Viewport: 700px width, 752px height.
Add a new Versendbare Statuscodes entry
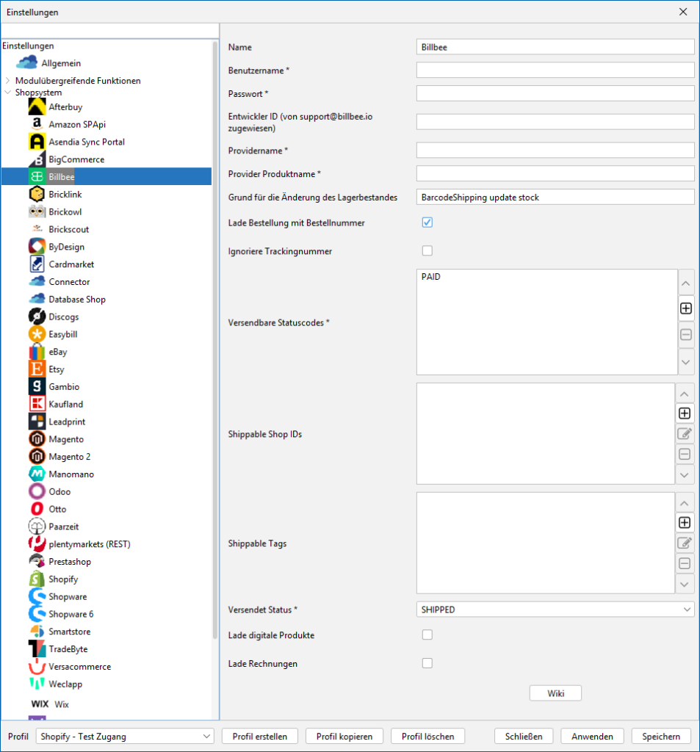(685, 308)
